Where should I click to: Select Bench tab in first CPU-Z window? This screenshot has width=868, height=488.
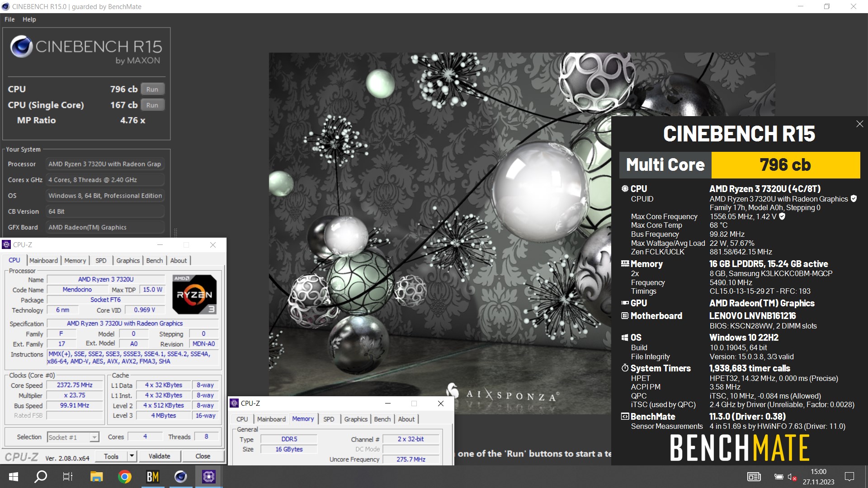click(154, 261)
